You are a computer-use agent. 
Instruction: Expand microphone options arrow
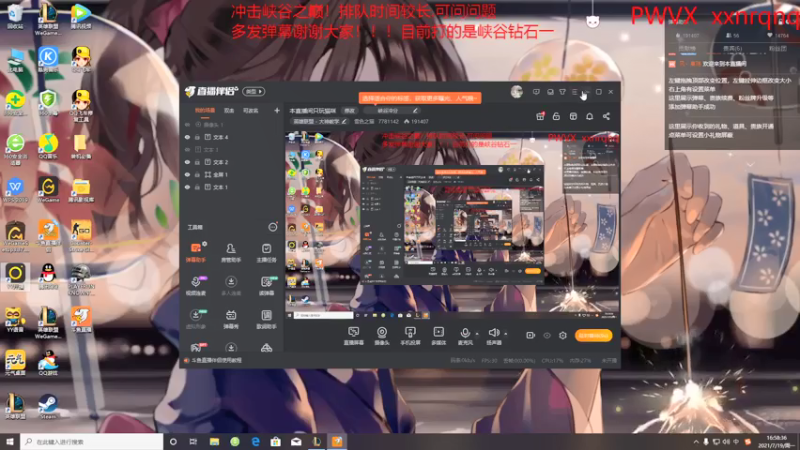477,334
